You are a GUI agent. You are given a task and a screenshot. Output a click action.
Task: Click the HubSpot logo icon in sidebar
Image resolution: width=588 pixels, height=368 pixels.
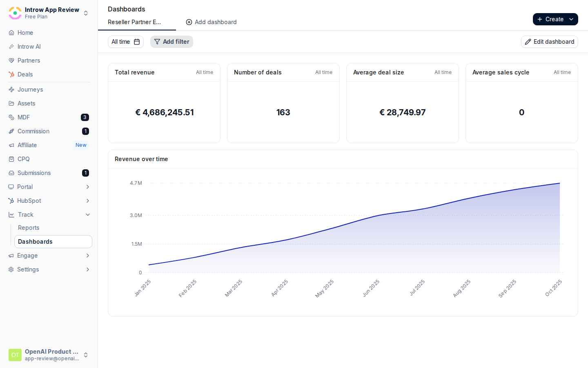[x=11, y=201]
